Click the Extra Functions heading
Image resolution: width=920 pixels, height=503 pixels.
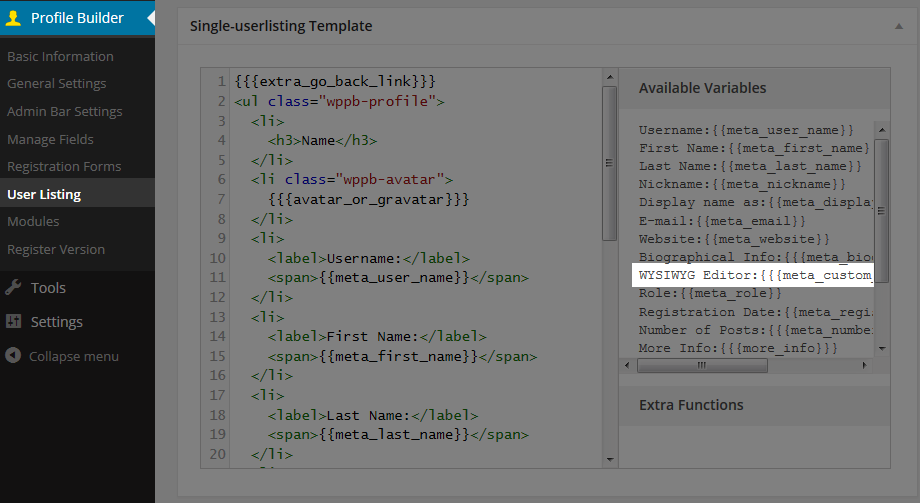coord(691,405)
